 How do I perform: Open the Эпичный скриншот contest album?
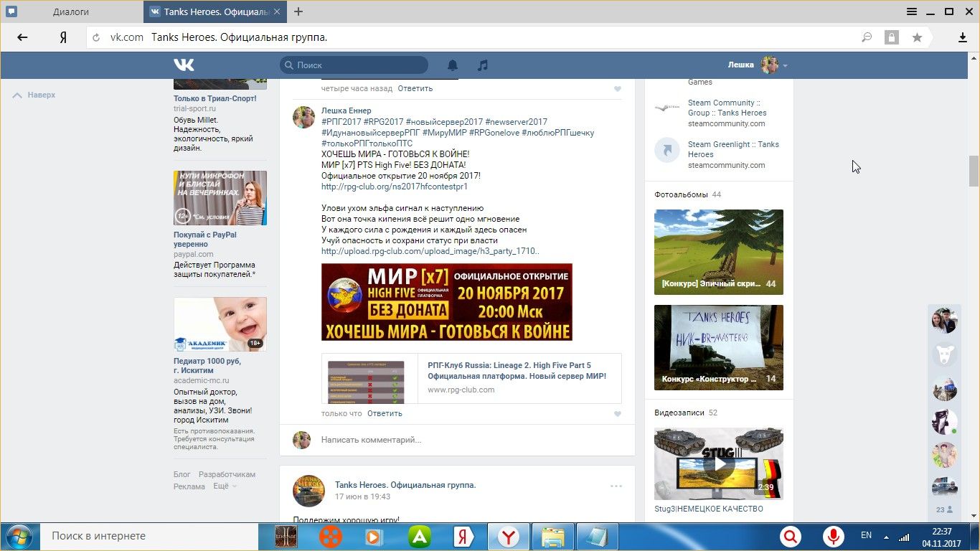tap(719, 252)
